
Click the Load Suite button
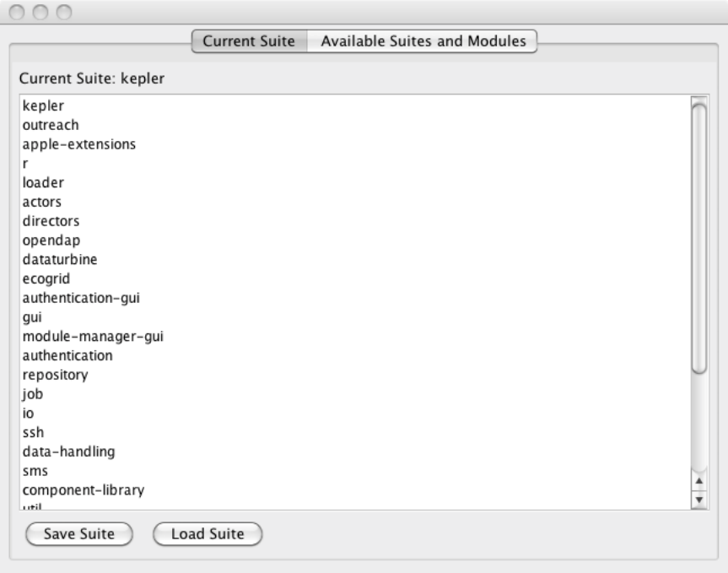tap(208, 534)
